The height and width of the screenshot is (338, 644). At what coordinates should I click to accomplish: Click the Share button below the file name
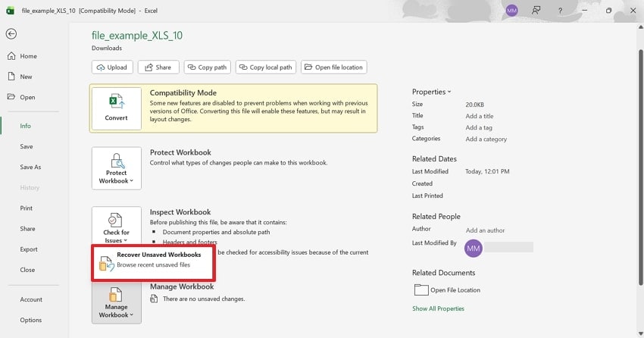pos(158,67)
